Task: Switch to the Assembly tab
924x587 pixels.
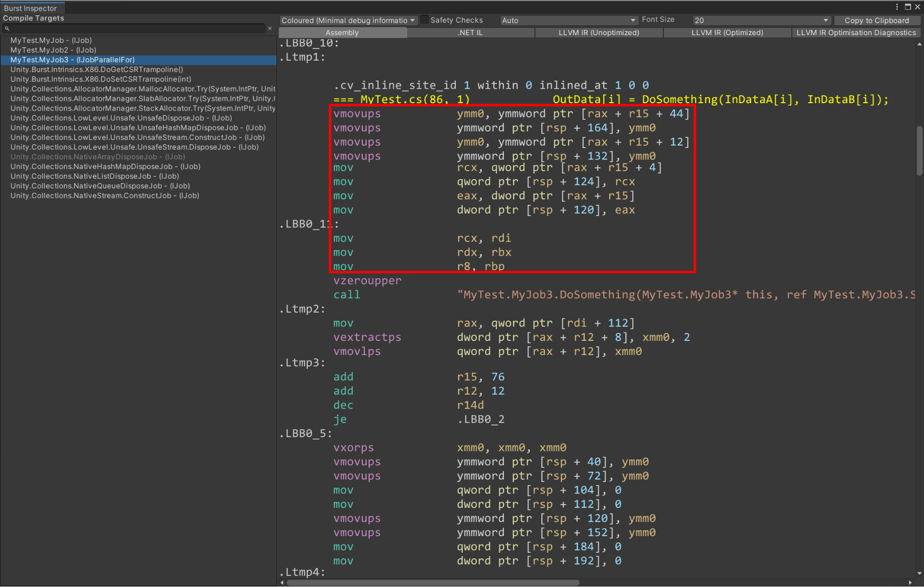Action: pos(342,33)
